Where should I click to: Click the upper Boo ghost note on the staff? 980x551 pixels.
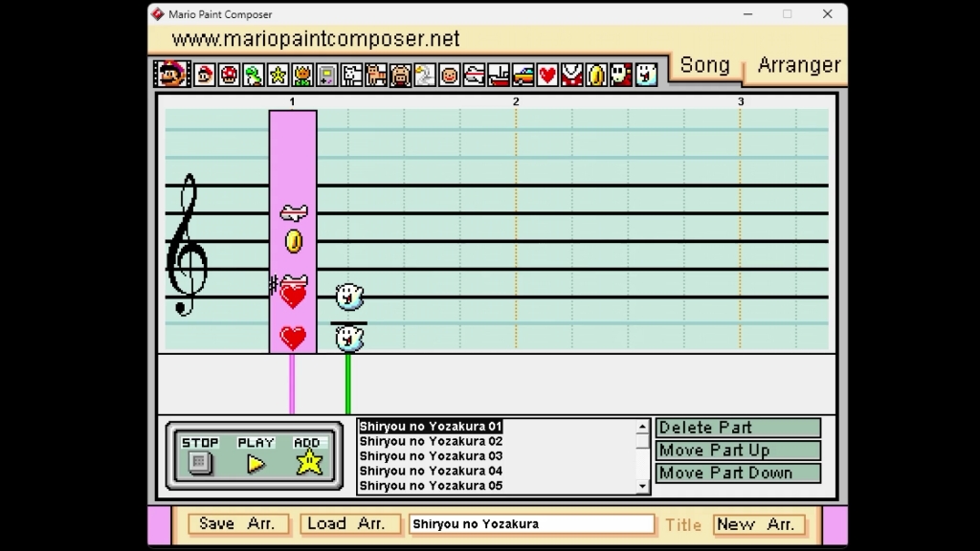pyautogui.click(x=349, y=297)
